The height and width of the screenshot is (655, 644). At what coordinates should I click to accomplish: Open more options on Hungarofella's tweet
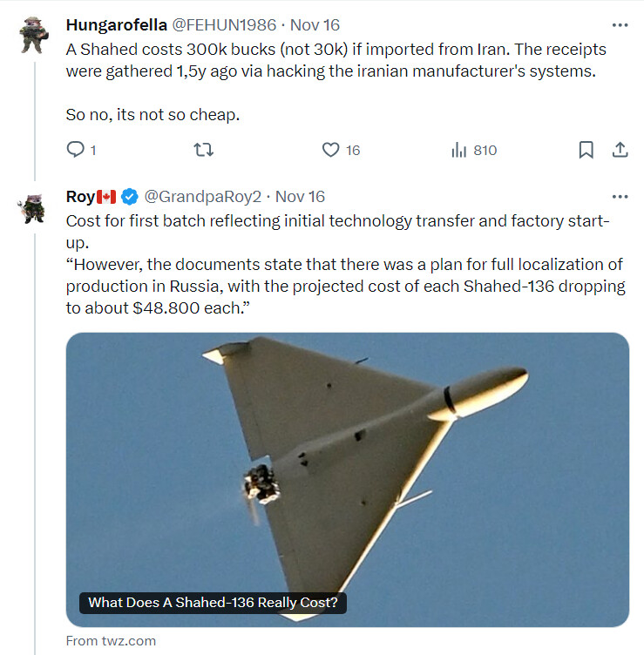point(620,25)
